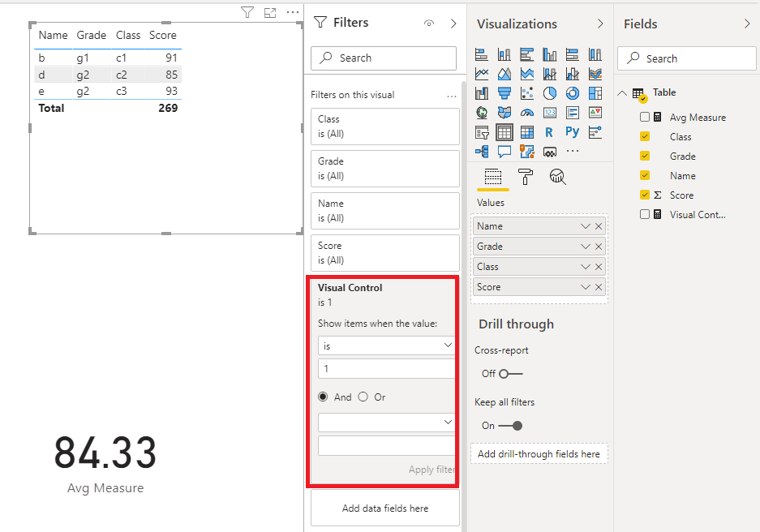This screenshot has width=760, height=532.
Task: Open dropdown arrow for Score value field
Action: pyautogui.click(x=586, y=287)
